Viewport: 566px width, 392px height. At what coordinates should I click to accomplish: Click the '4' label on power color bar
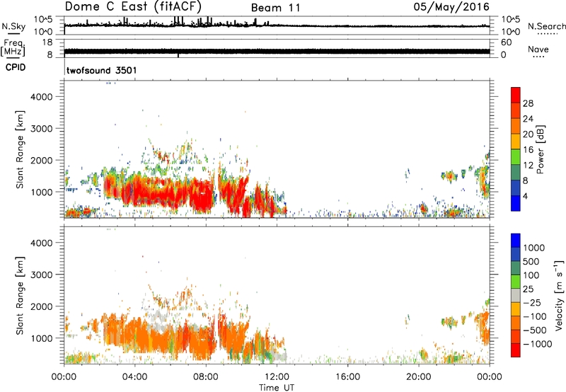(525, 196)
